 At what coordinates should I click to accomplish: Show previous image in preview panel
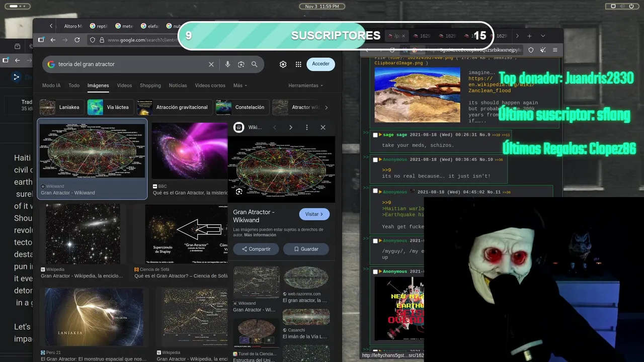275,128
